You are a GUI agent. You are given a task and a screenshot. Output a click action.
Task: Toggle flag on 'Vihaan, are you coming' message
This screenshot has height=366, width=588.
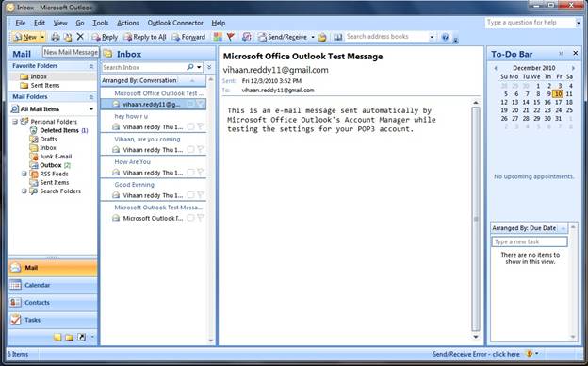[x=201, y=149]
